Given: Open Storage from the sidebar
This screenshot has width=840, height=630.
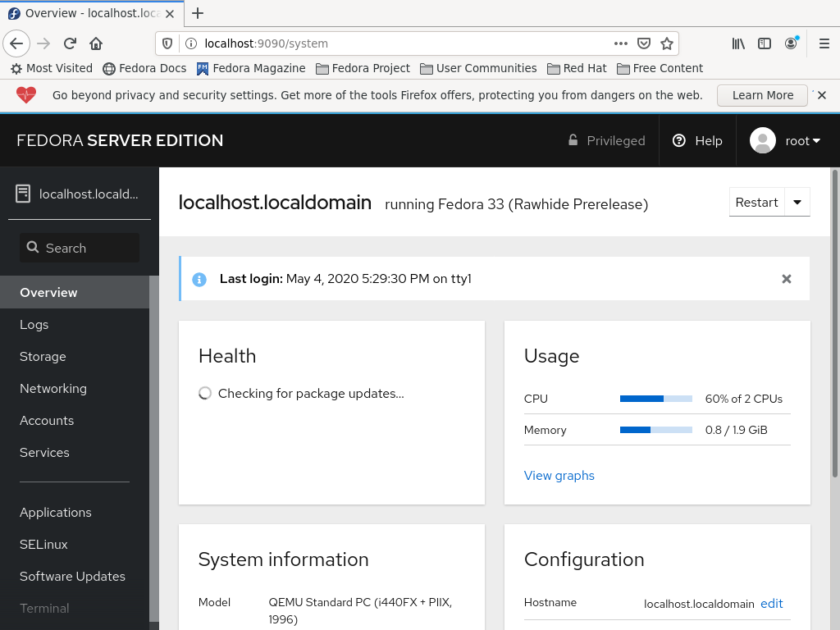Looking at the screenshot, I should (75, 357).
